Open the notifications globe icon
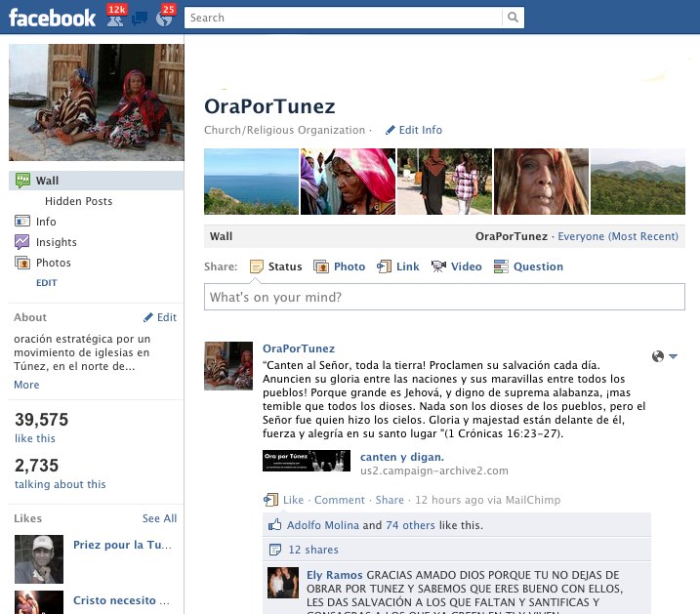The image size is (700, 614). click(x=164, y=19)
